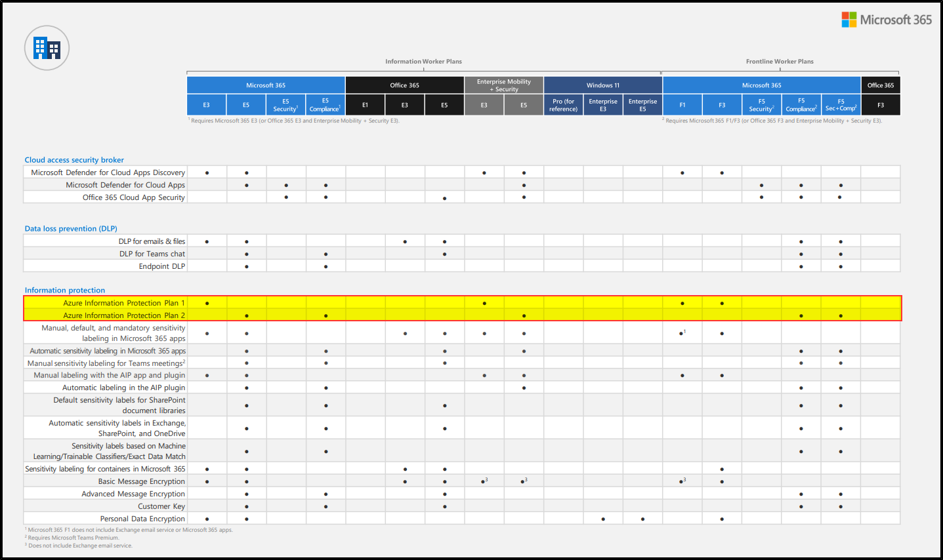
Task: Click "Automatic sensitivity labels in Exchange, SharePoint, and OneDrive"
Action: (117, 428)
